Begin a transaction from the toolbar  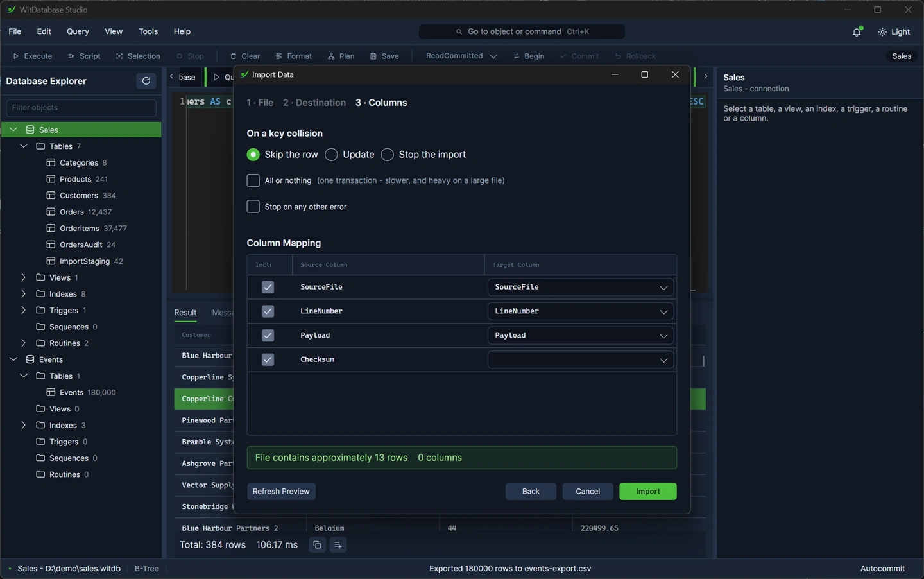pos(529,56)
